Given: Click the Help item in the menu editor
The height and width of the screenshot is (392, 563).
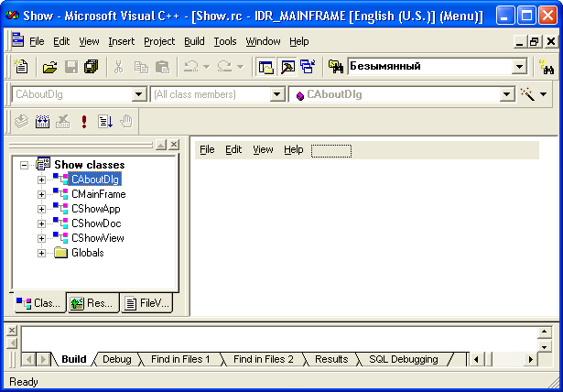Looking at the screenshot, I should click(x=293, y=149).
